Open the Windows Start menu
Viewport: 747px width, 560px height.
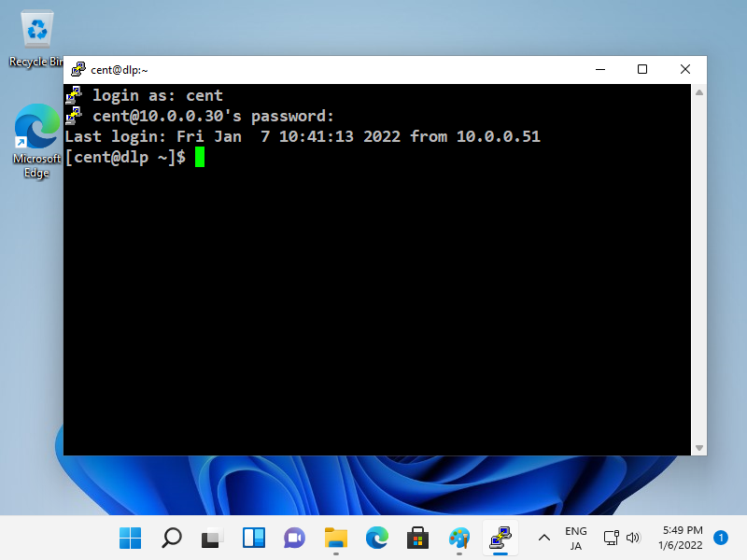[131, 538]
